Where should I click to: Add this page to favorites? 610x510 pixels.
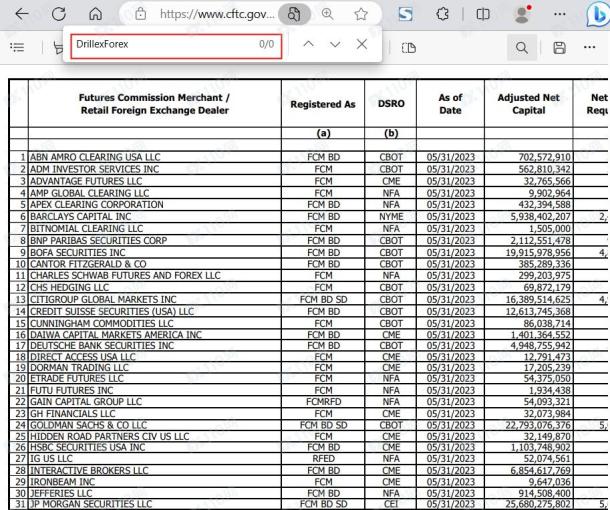[x=361, y=14]
